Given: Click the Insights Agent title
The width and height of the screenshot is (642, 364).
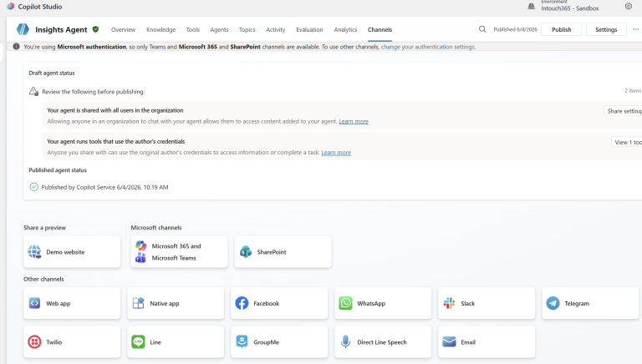Looking at the screenshot, I should coord(61,29).
